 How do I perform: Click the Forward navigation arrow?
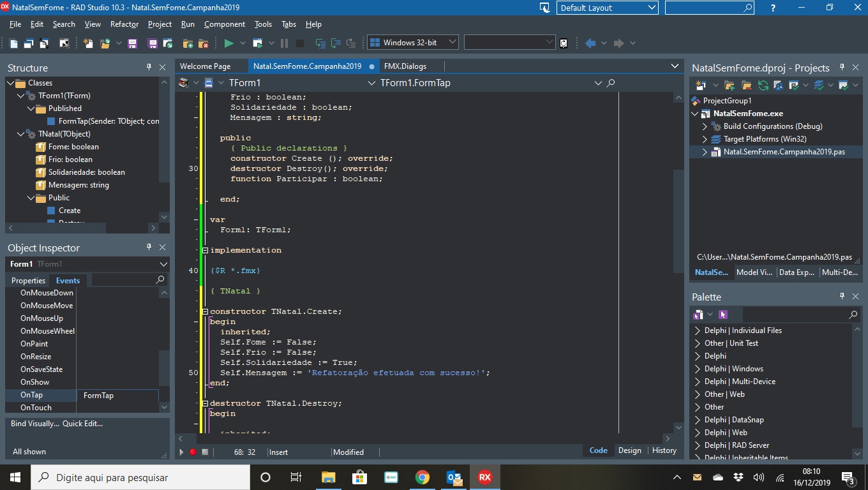618,43
